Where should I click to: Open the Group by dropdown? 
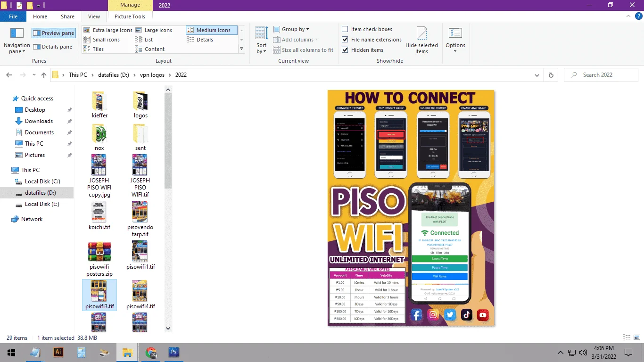[x=291, y=29]
